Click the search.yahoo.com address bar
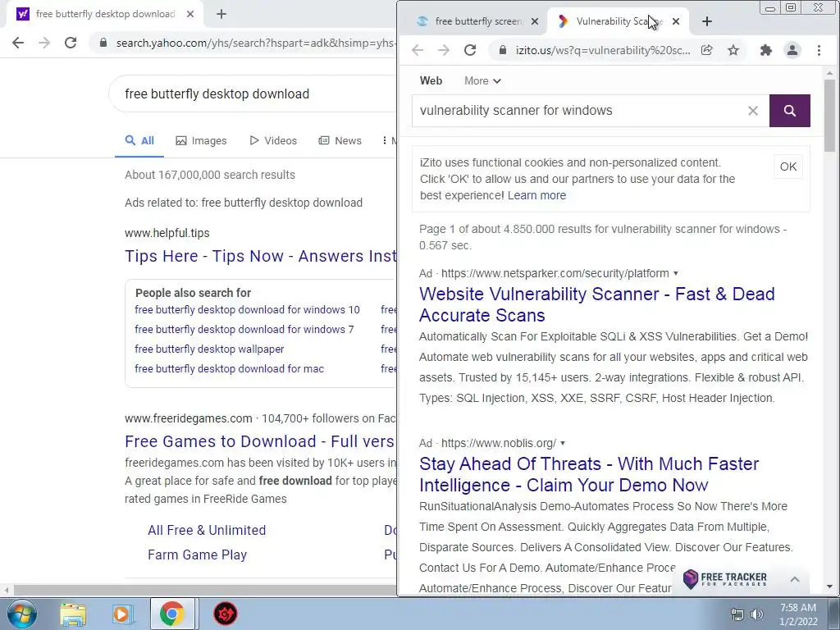 (254, 43)
